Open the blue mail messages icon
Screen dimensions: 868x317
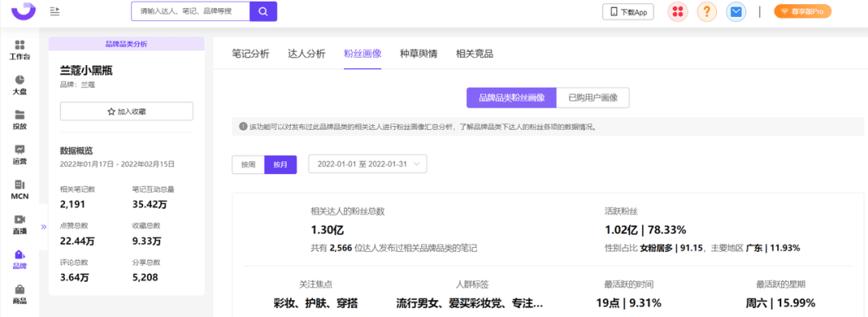[x=735, y=11]
